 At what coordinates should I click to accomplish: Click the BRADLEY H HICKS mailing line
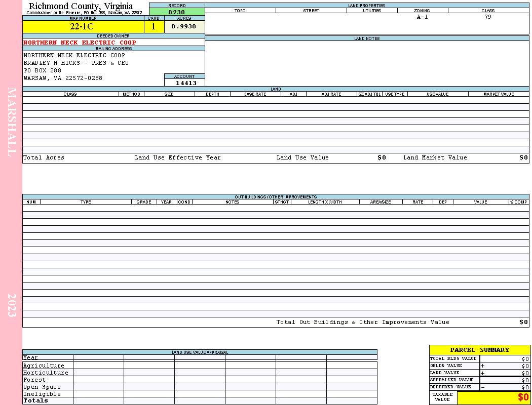click(76, 63)
